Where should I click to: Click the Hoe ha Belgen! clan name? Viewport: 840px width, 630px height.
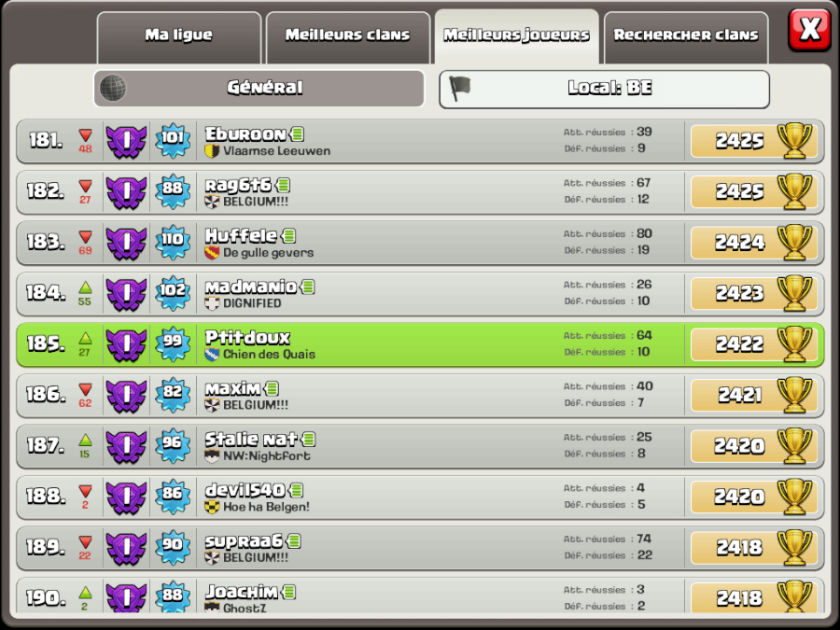tap(266, 507)
